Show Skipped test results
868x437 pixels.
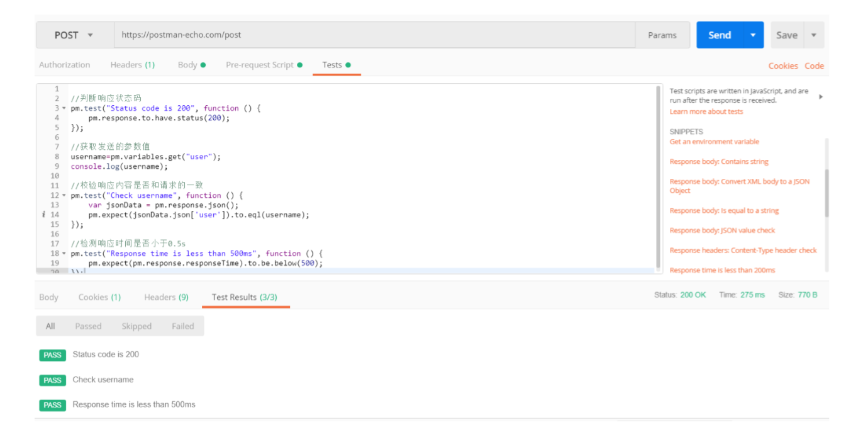136,326
